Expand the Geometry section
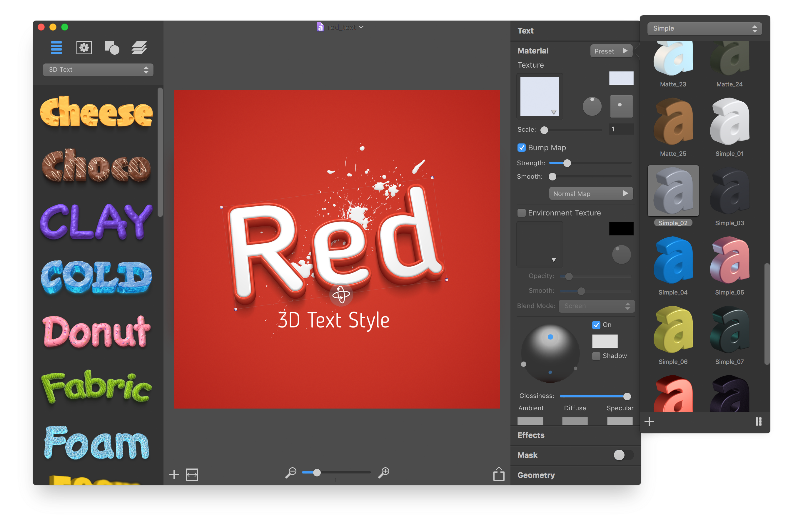788x532 pixels. pos(536,475)
